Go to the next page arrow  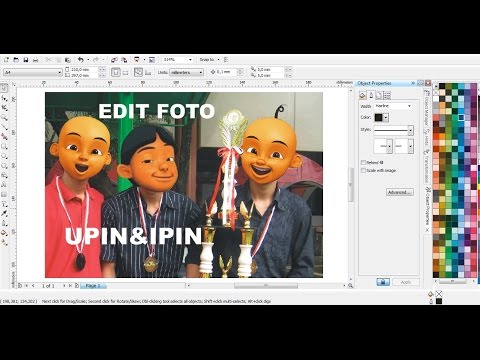[x=64, y=286]
